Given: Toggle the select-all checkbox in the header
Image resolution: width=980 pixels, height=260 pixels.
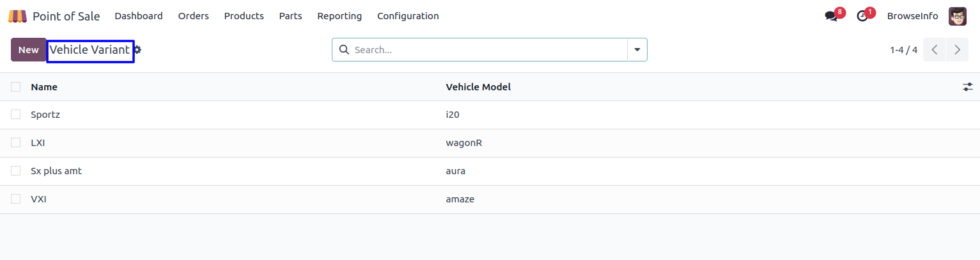Looking at the screenshot, I should (x=16, y=87).
